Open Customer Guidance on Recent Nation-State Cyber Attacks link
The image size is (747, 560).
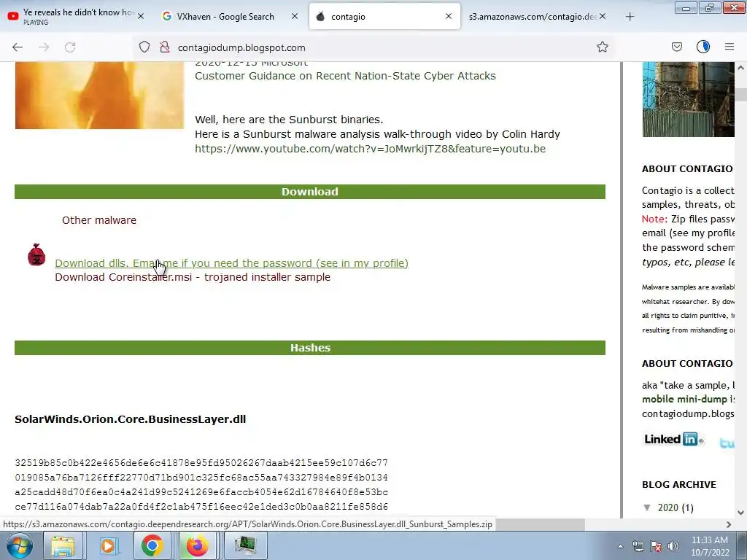point(345,76)
